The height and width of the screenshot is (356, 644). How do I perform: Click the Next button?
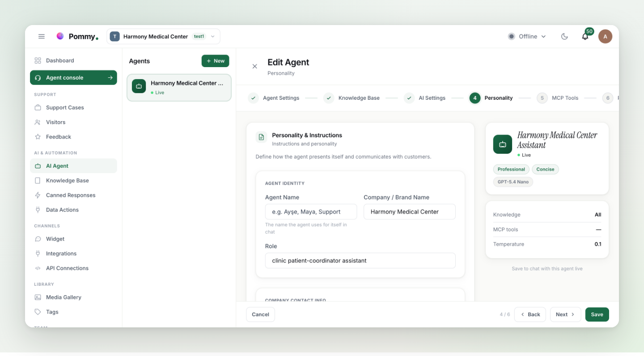click(x=565, y=314)
